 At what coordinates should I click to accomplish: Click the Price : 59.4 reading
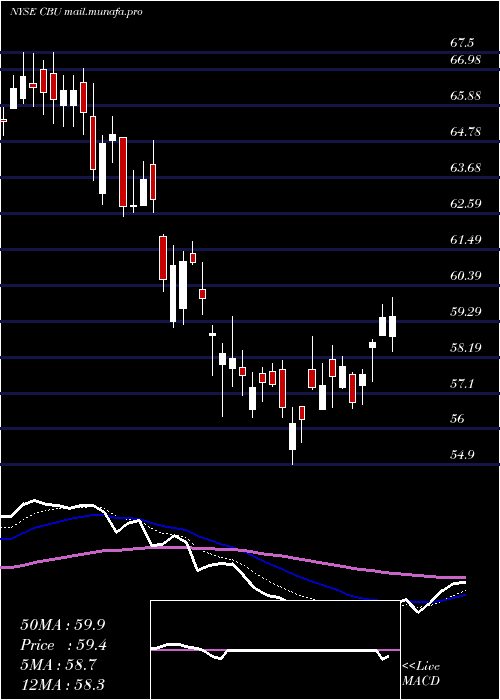[x=62, y=645]
